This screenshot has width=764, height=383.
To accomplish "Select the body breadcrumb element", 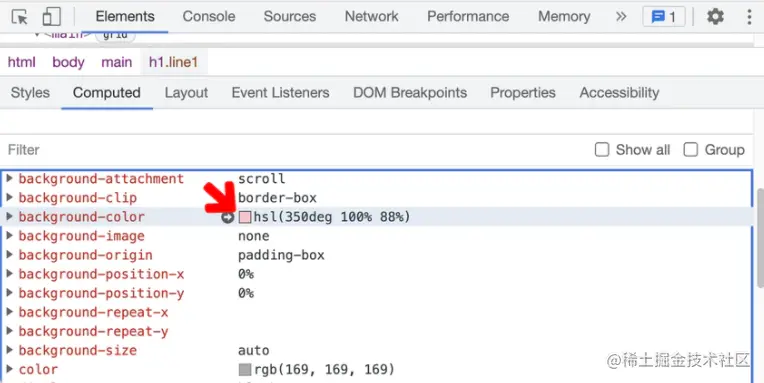I will pyautogui.click(x=68, y=62).
